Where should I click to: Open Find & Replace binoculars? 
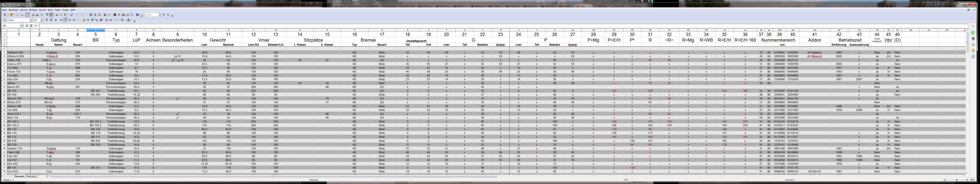(115, 15)
